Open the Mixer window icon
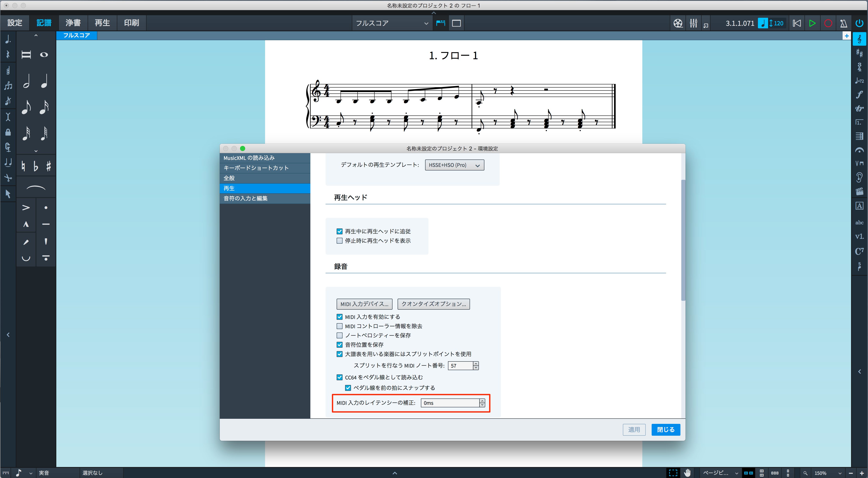 (694, 23)
